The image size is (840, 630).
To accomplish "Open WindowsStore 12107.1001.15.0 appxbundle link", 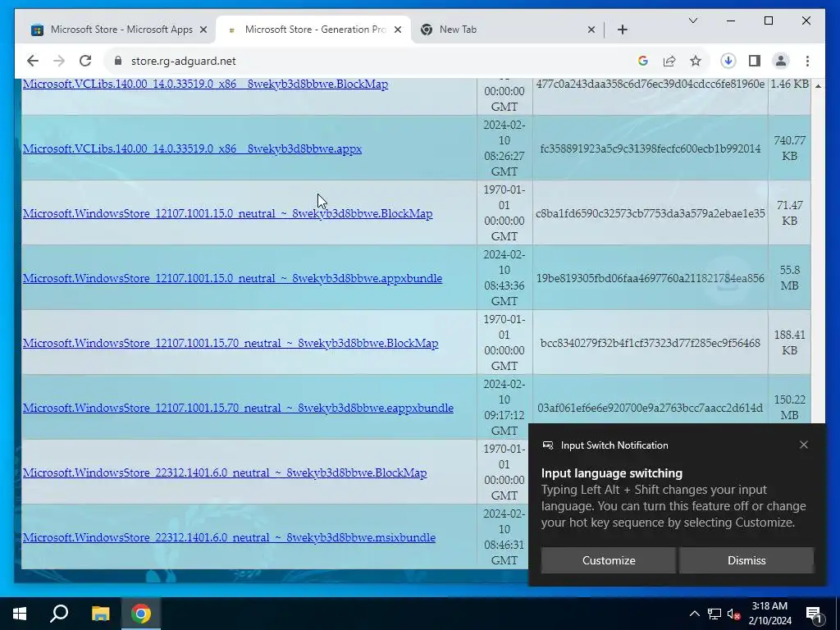I will coord(232,278).
